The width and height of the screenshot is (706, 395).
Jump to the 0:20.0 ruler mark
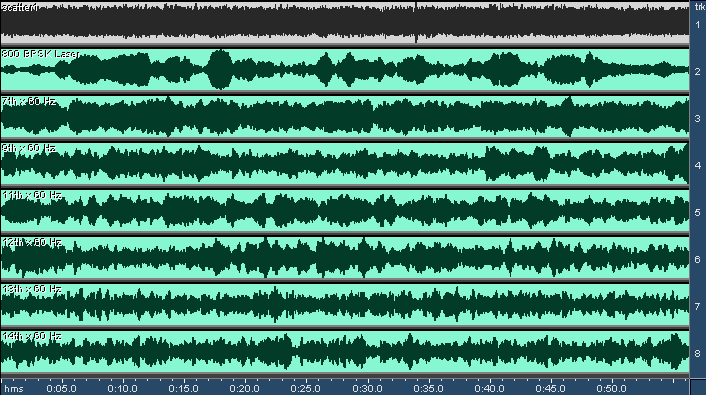coord(244,388)
